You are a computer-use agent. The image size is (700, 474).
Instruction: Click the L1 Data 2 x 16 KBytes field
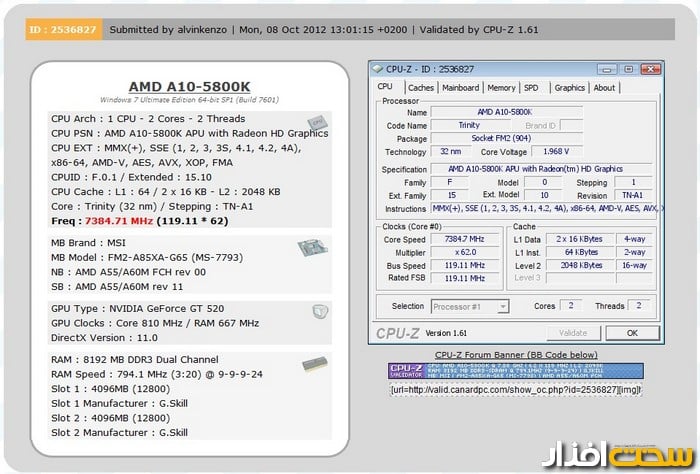coord(579,239)
